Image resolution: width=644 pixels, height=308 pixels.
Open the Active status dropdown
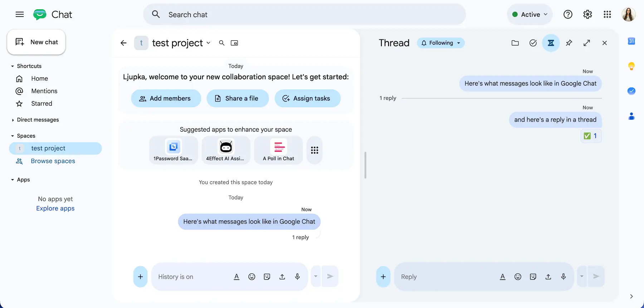(530, 14)
